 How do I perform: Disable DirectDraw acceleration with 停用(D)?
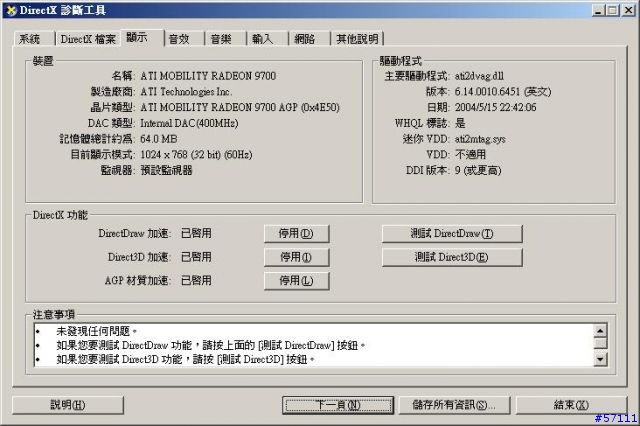pyautogui.click(x=296, y=234)
